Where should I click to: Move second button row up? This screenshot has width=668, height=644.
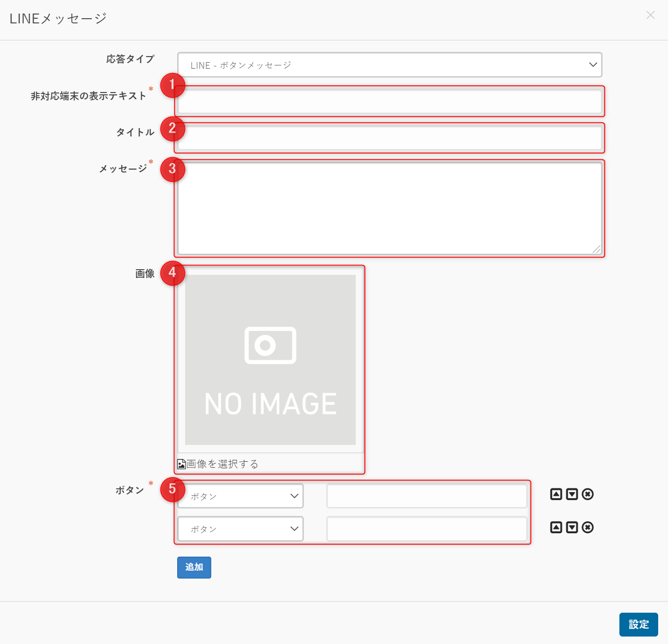pyautogui.click(x=556, y=527)
